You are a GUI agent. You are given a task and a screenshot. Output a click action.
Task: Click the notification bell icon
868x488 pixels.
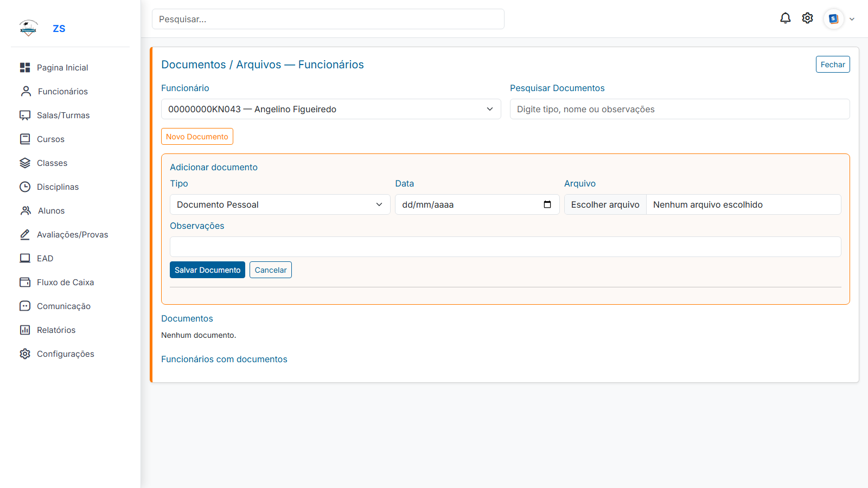[x=785, y=18]
